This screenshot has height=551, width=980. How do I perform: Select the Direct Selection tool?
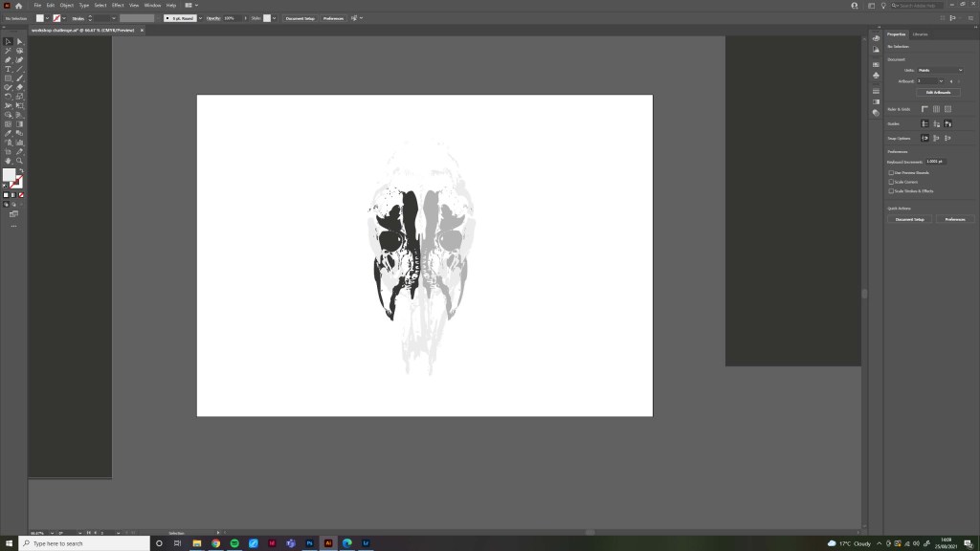coord(19,41)
